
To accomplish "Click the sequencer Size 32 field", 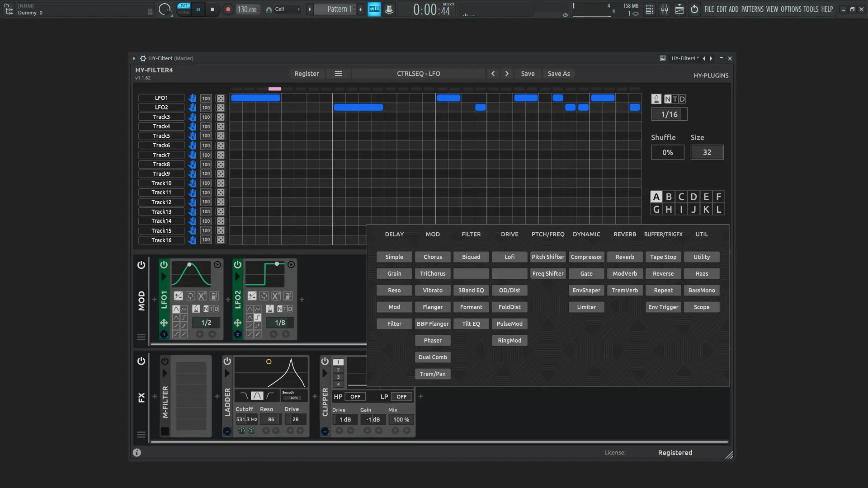I will click(707, 152).
